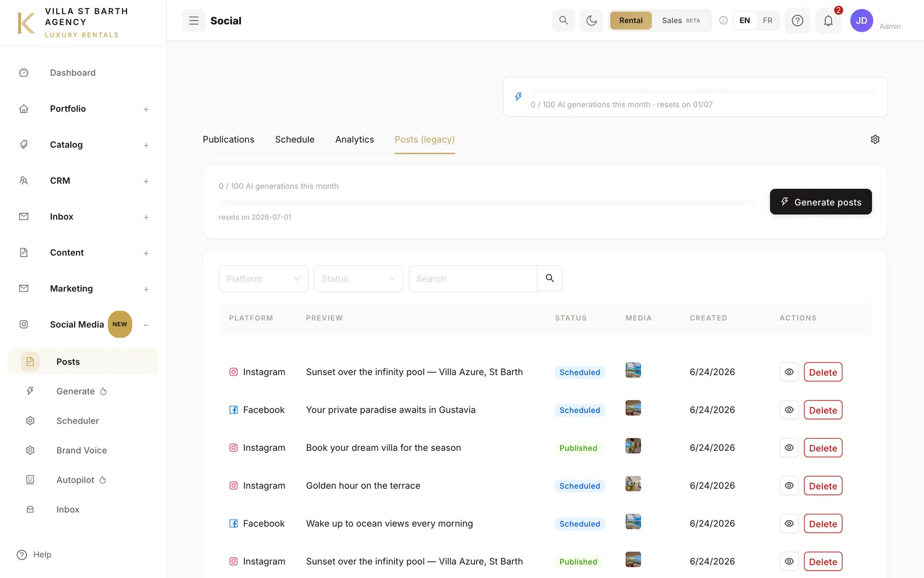Select EN language
The width and height of the screenshot is (924, 578).
pos(745,21)
